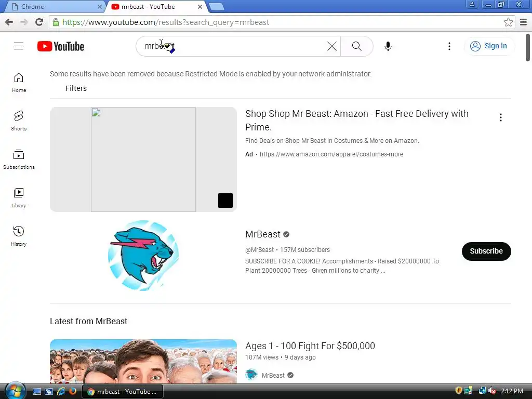The image size is (532, 399).
Task: Click Show Desktop quick launch icon
Action: pos(37,392)
